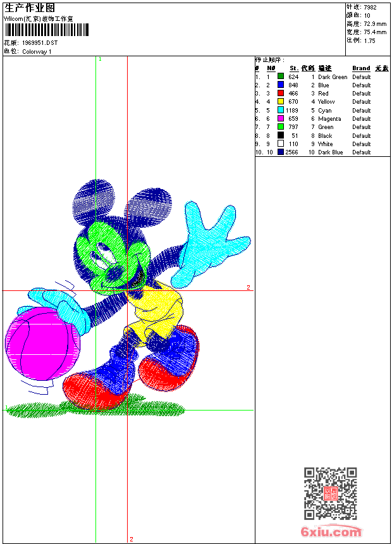Click the 'Brand' column header
Screen dimensions: 392x544
pyautogui.click(x=361, y=68)
